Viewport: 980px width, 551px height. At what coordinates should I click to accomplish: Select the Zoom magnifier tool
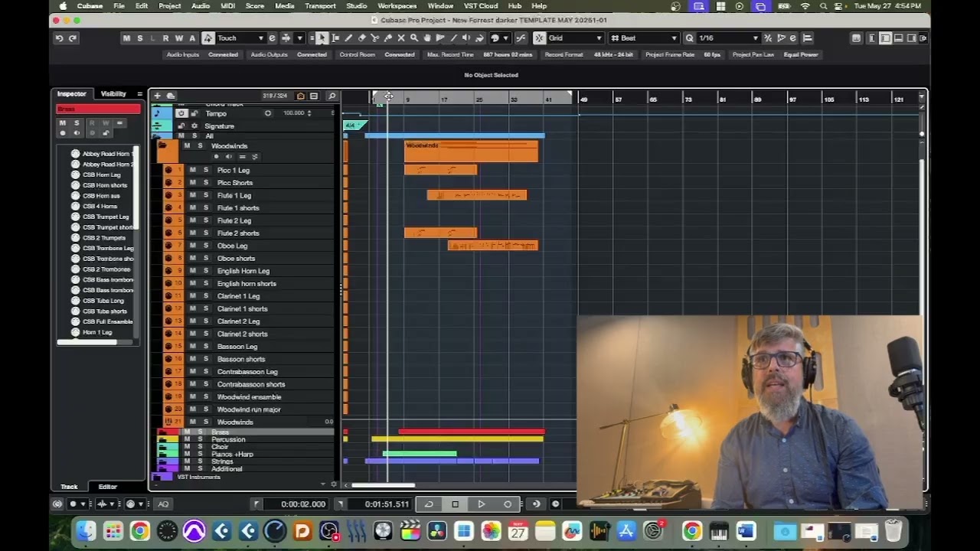[414, 38]
